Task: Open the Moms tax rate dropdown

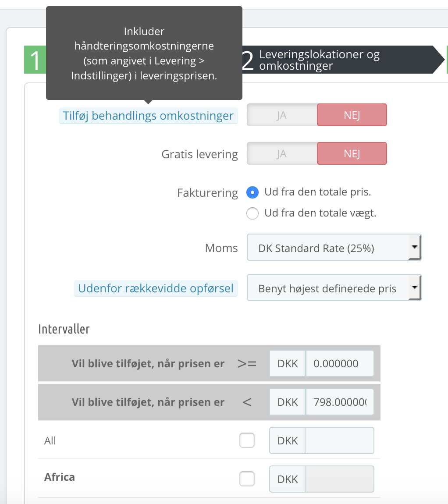Action: [334, 248]
